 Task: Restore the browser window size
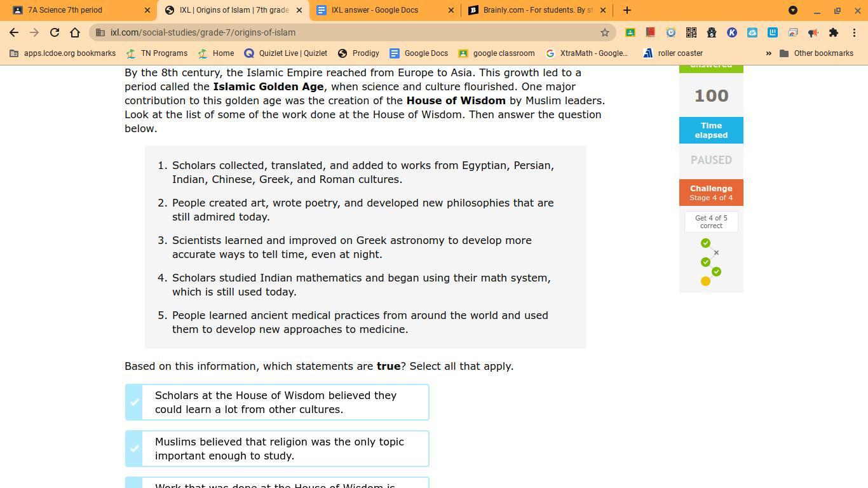837,10
